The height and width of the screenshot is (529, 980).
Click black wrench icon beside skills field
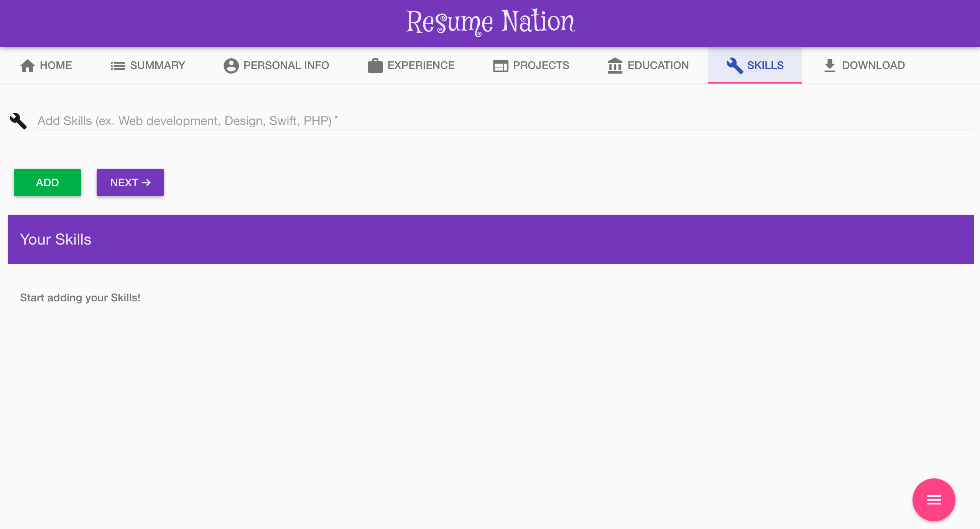(18, 121)
